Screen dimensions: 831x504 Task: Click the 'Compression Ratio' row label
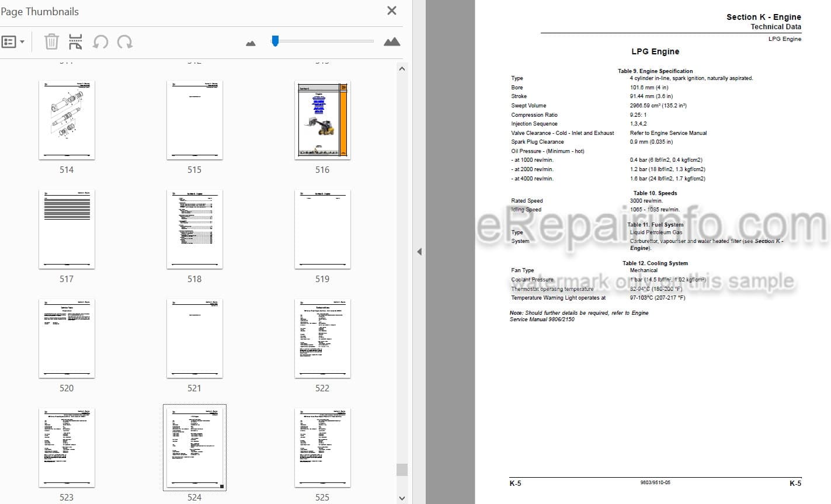(534, 115)
